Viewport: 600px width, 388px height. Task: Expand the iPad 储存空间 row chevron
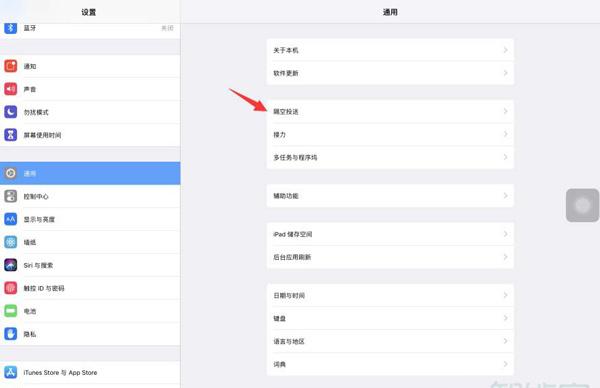[x=505, y=234]
